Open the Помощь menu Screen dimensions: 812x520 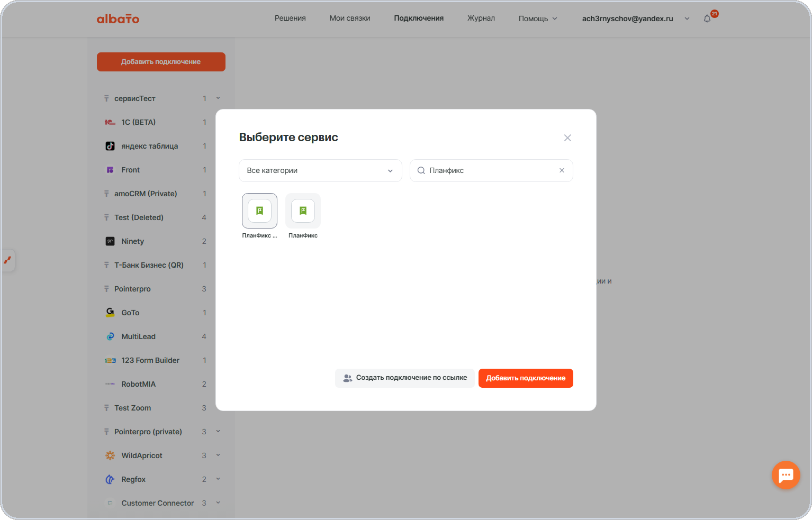538,19
